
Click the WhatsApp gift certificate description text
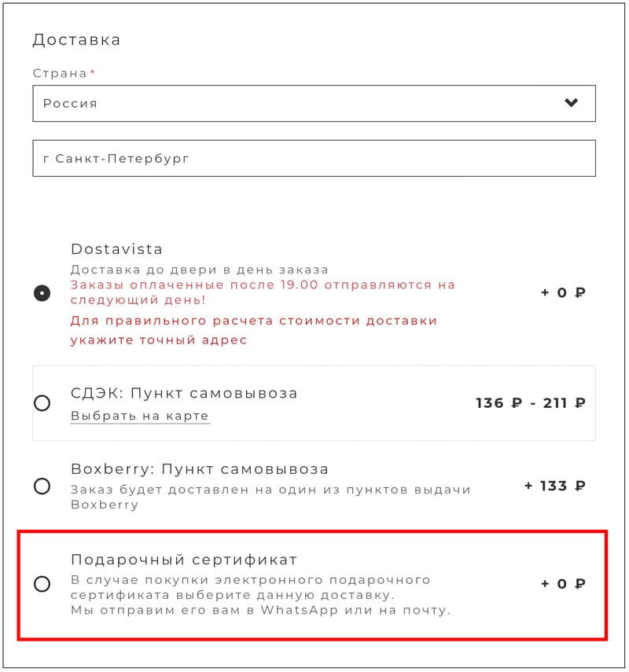pyautogui.click(x=261, y=595)
